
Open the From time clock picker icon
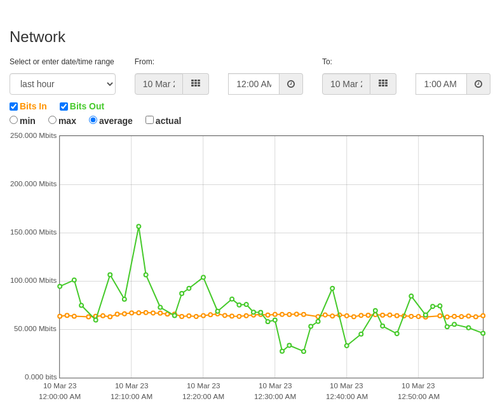291,84
